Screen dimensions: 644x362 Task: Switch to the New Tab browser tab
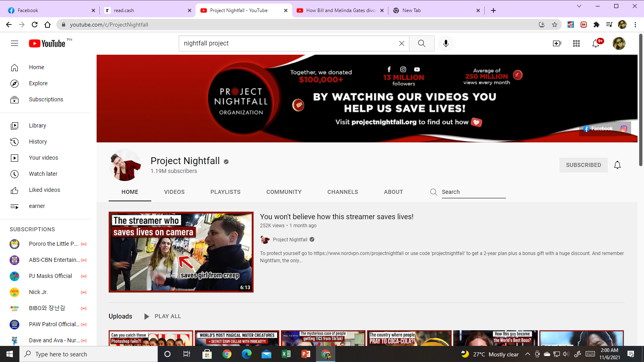tap(436, 10)
